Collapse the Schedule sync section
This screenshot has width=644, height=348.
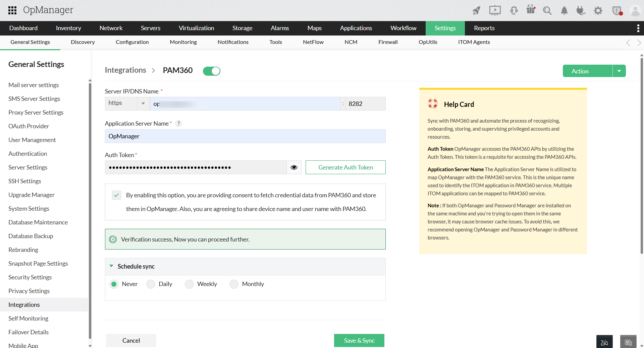click(111, 266)
